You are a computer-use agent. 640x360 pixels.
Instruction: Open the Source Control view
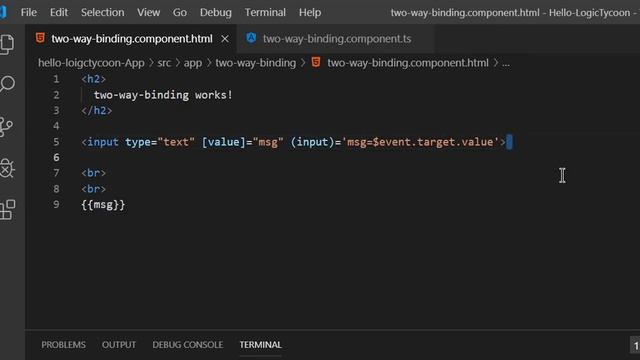coord(6,127)
